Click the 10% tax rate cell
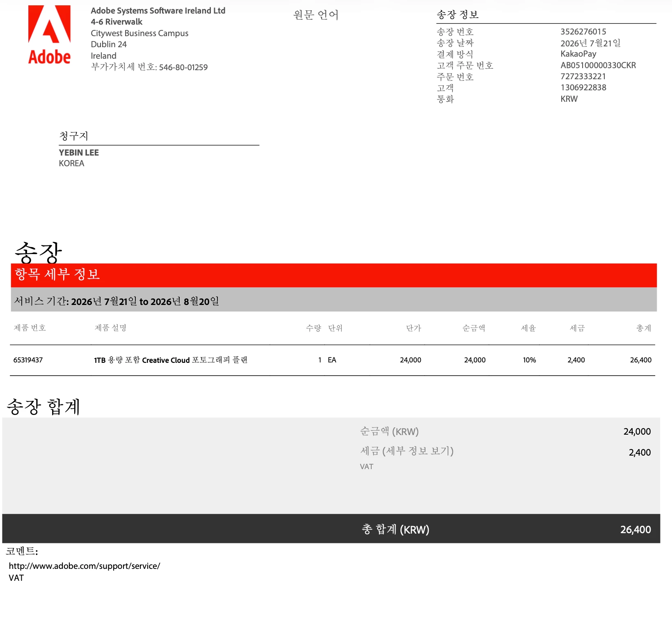 (x=529, y=360)
